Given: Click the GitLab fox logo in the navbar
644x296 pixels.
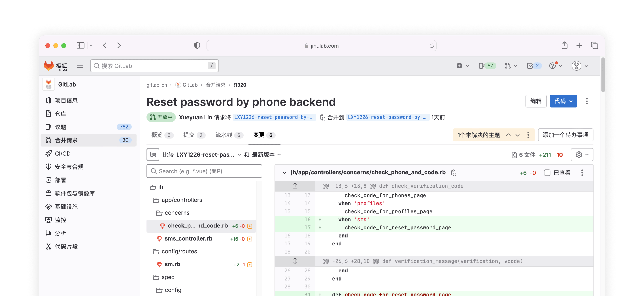Looking at the screenshot, I should (55, 66).
